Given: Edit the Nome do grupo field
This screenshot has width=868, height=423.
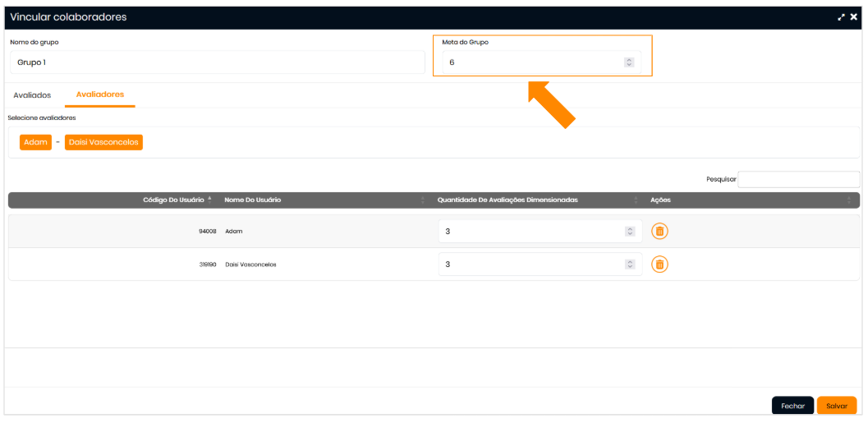Looking at the screenshot, I should [x=217, y=62].
